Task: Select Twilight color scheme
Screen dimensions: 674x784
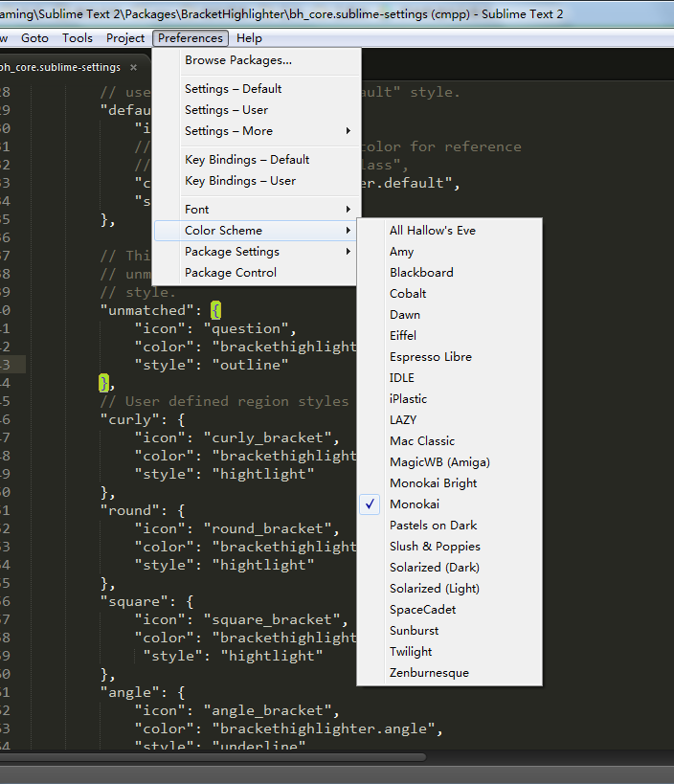Action: [450, 652]
